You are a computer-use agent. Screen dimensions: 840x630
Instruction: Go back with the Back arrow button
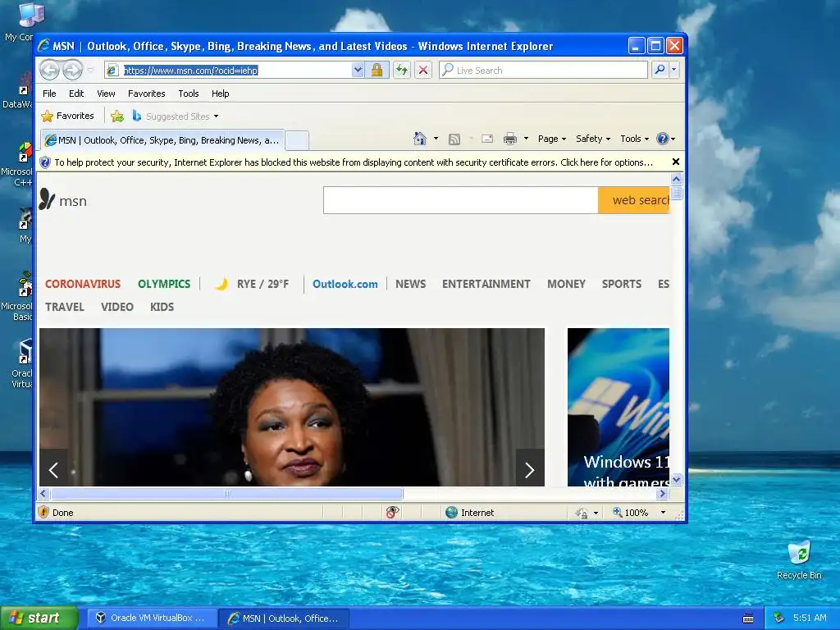tap(50, 71)
